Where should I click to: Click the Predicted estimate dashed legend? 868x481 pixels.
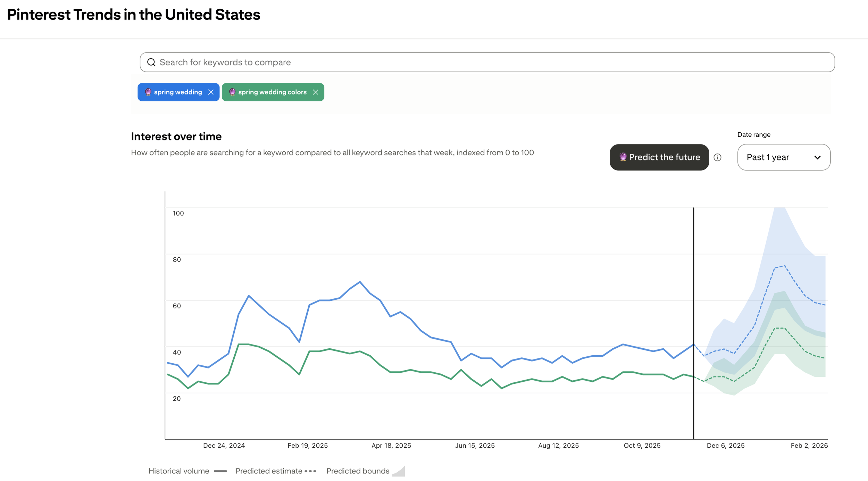pyautogui.click(x=310, y=471)
